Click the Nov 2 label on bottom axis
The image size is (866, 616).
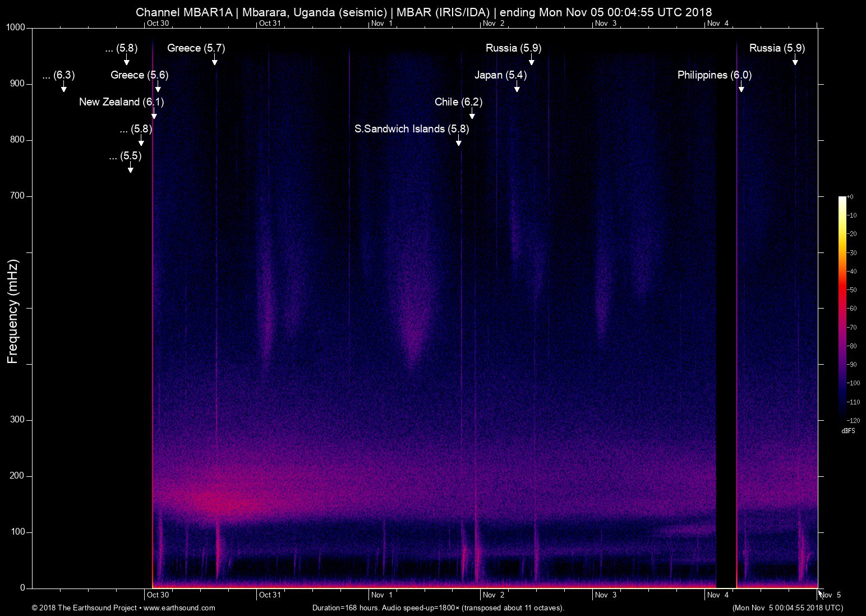pyautogui.click(x=494, y=595)
